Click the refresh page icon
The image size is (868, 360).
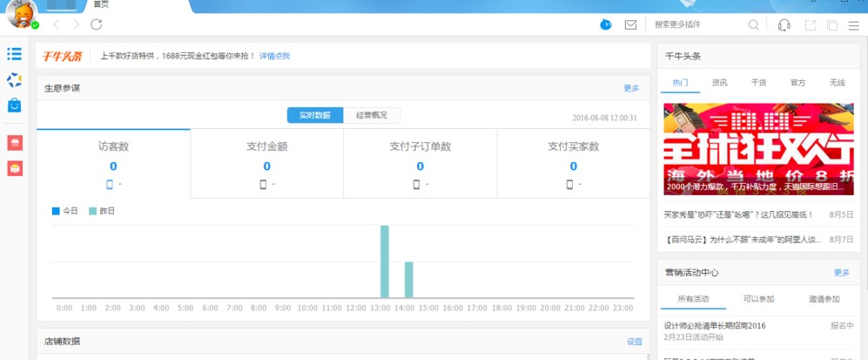[97, 24]
